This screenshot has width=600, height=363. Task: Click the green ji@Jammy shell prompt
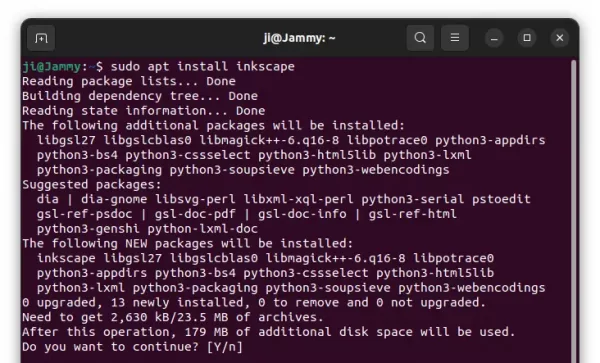tap(51, 67)
